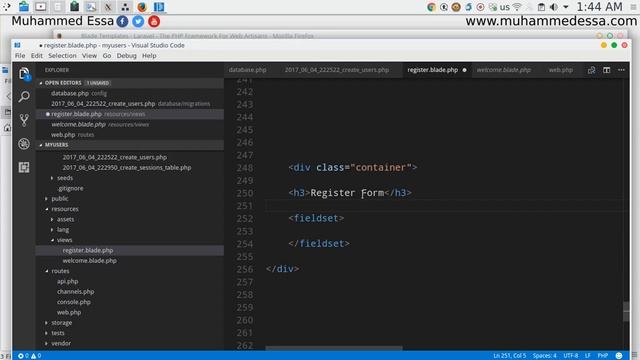Open 2017_06_04_222950_create_sessions_table.php in file tree
This screenshot has height=360, width=640.
tap(130, 168)
